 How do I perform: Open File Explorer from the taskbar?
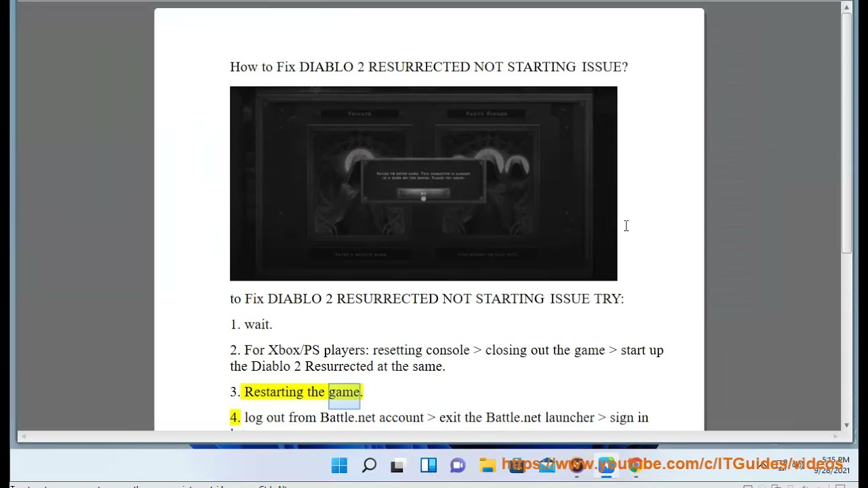click(487, 465)
